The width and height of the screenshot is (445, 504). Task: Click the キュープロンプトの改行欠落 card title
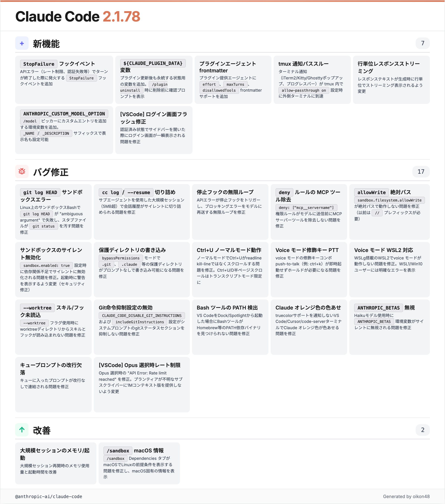(x=51, y=369)
